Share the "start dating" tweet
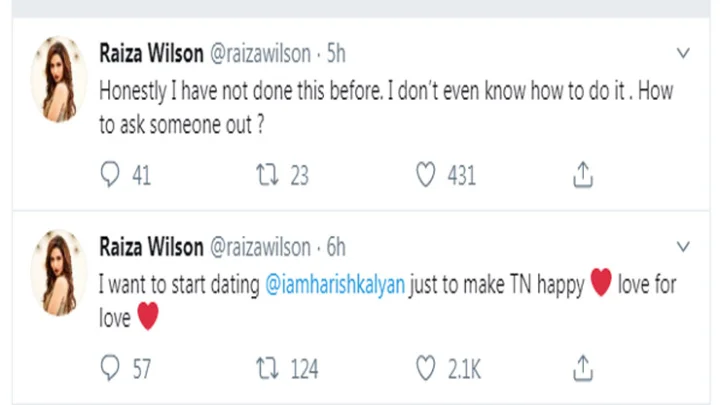This screenshot has width=720, height=405. pyautogui.click(x=583, y=369)
